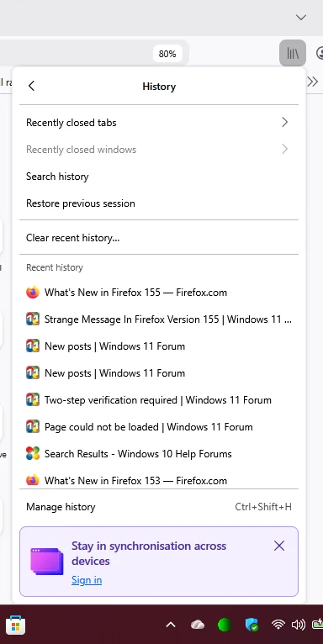Dismiss the synchronisation sign-in banner

pos(279,546)
